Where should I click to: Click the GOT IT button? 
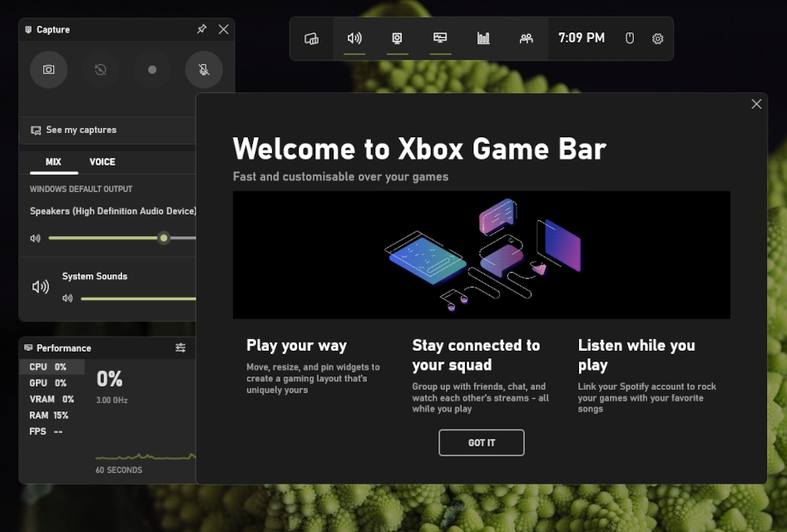[482, 443]
